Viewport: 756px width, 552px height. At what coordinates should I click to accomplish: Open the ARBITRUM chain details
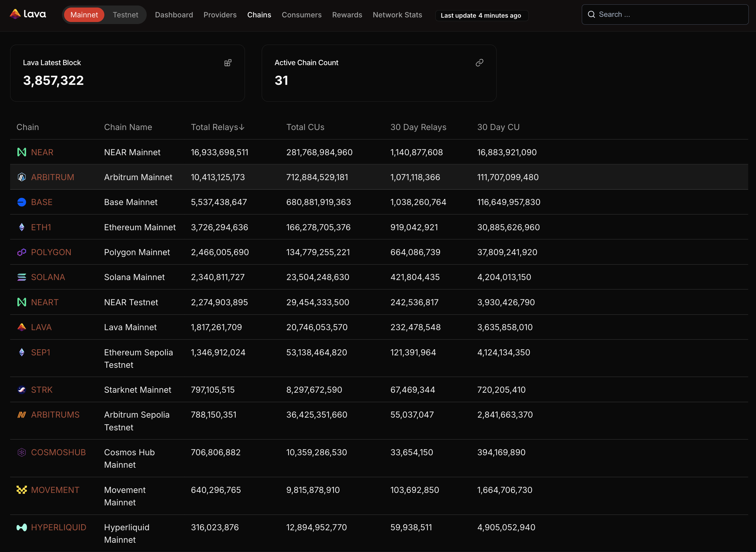[52, 177]
